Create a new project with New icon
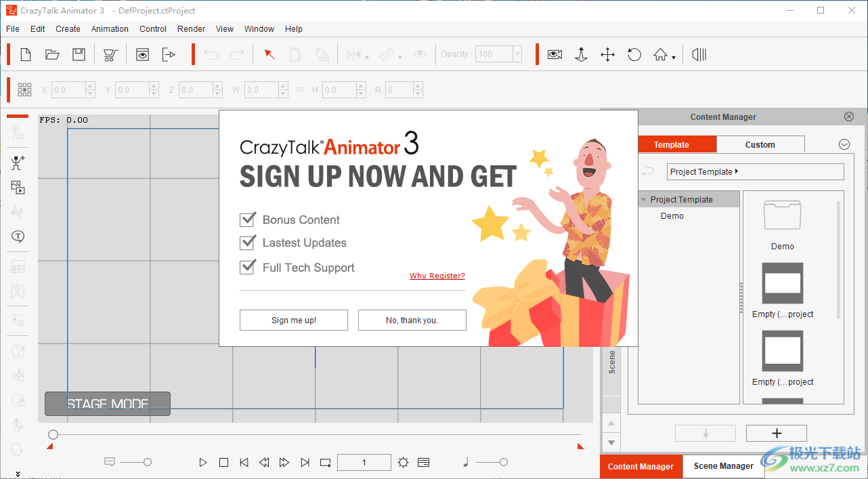 point(26,54)
